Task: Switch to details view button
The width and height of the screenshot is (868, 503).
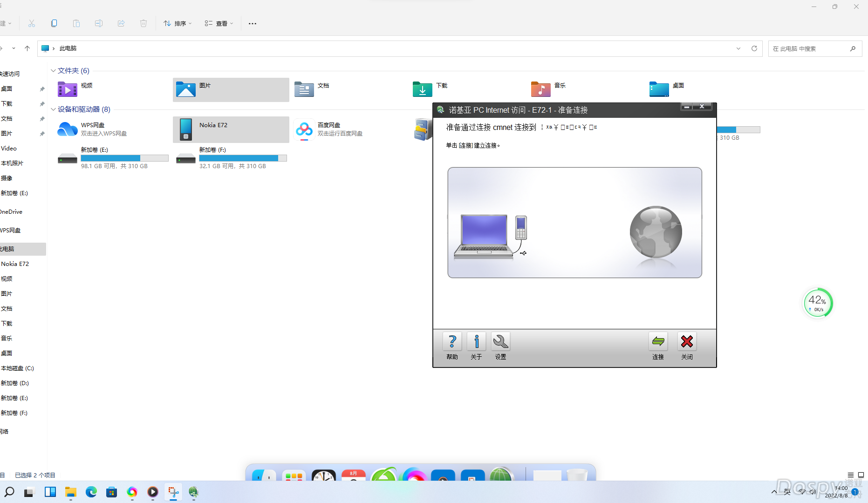Action: point(850,475)
